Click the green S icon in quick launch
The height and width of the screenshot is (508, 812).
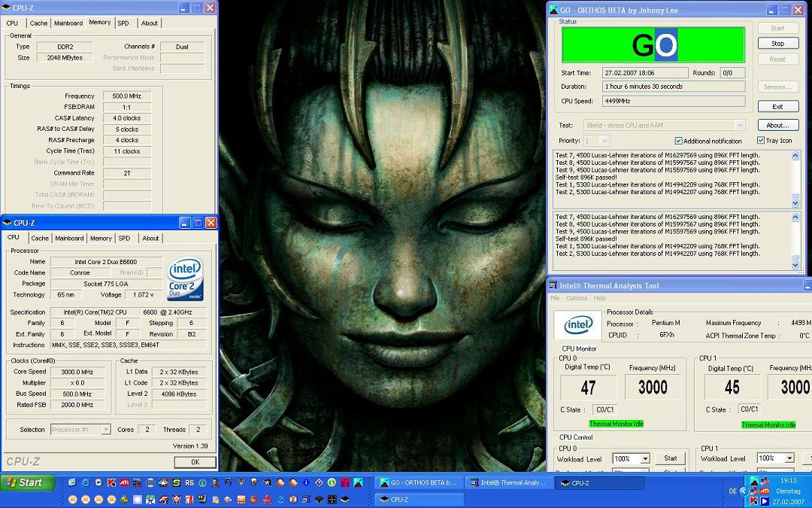tap(177, 482)
